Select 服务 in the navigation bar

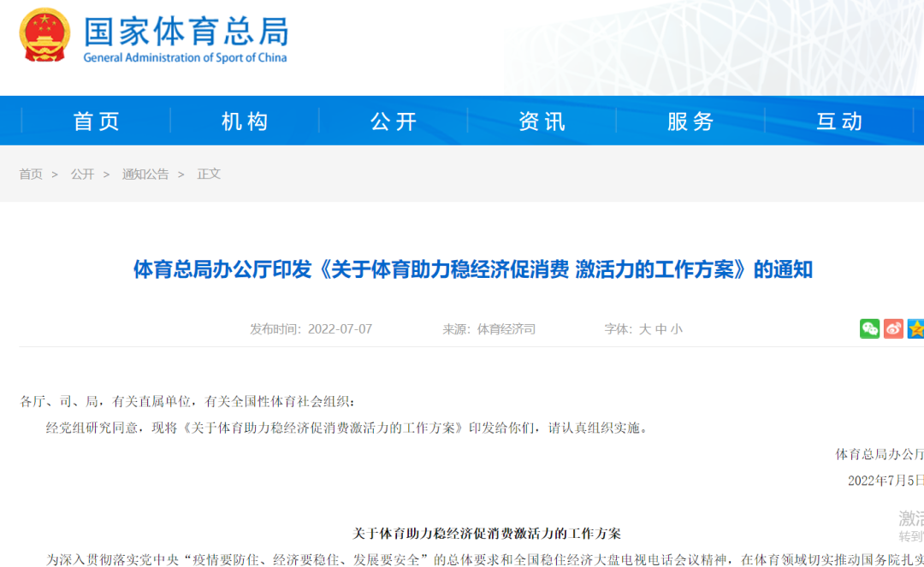click(691, 121)
